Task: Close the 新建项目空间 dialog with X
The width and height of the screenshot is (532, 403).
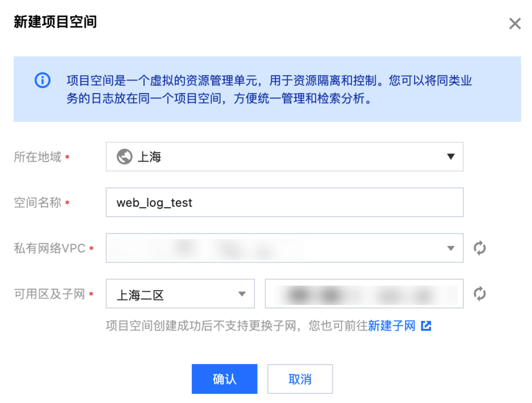Action: click(515, 24)
